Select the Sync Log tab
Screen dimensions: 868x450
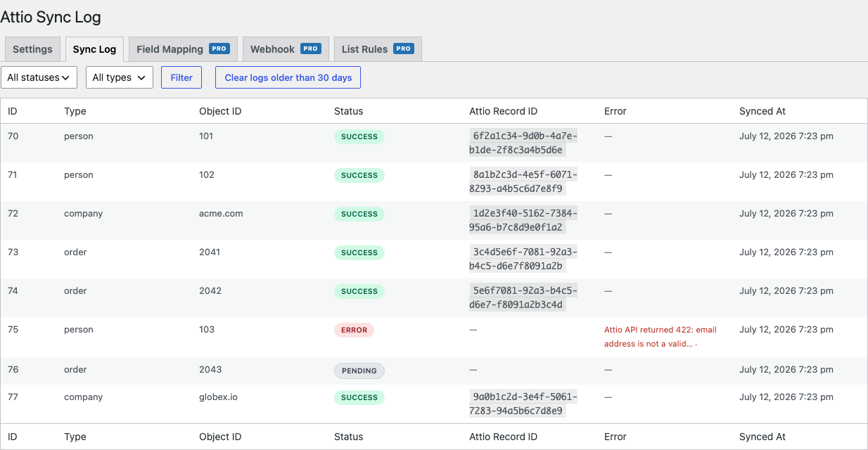point(94,49)
